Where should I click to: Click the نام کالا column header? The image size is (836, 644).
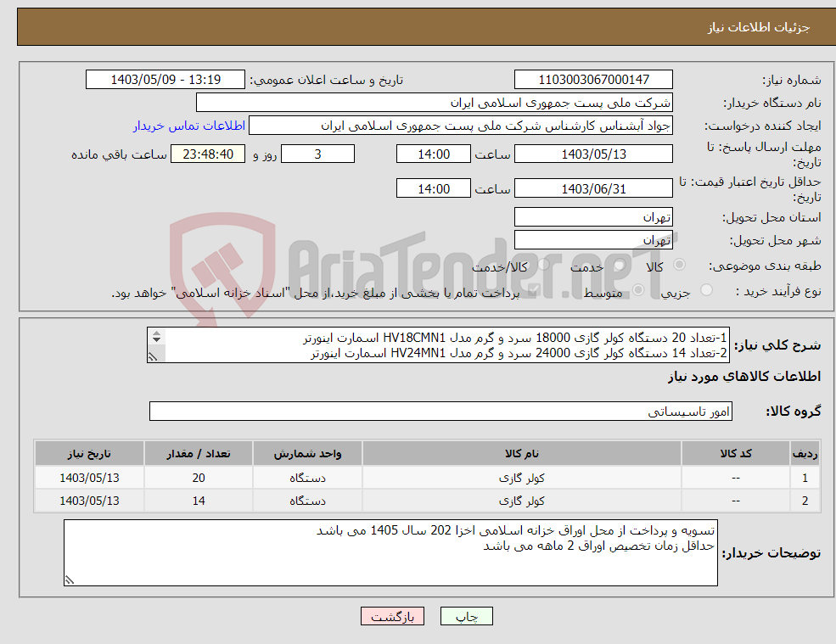point(522,453)
